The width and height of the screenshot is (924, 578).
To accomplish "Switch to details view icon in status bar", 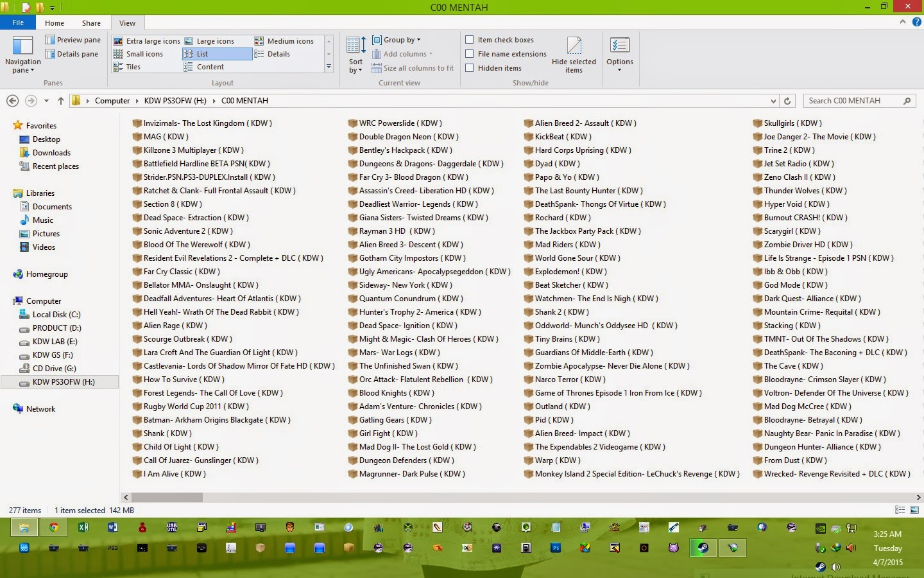I will pos(900,510).
